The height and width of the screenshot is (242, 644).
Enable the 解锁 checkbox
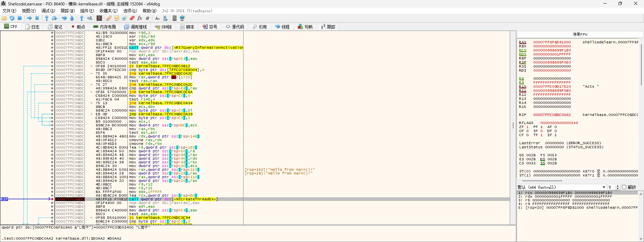click(x=624, y=187)
